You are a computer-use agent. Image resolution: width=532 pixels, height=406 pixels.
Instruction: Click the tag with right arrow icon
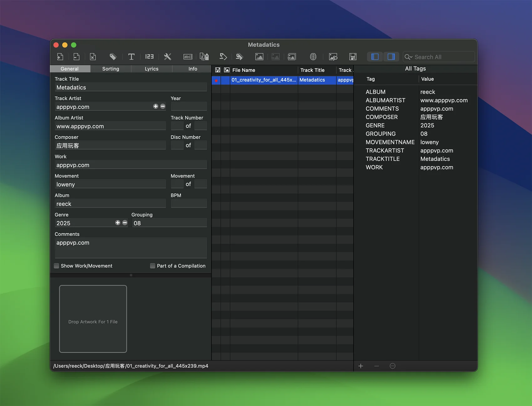click(239, 57)
